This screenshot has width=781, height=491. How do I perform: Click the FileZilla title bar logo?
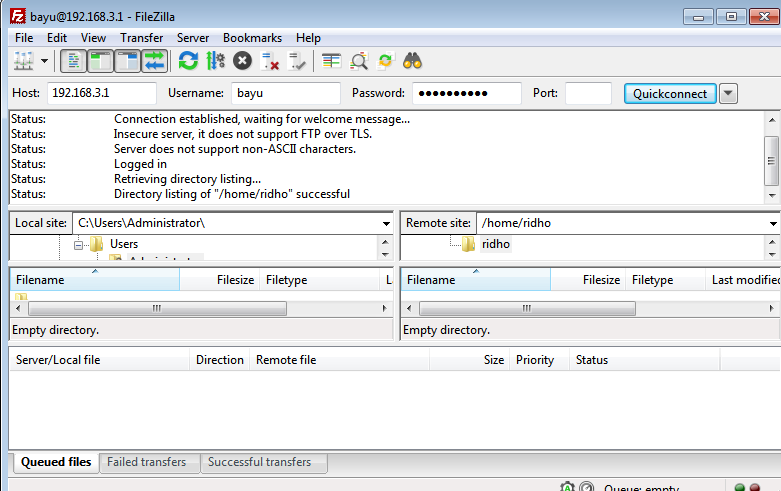click(x=17, y=16)
